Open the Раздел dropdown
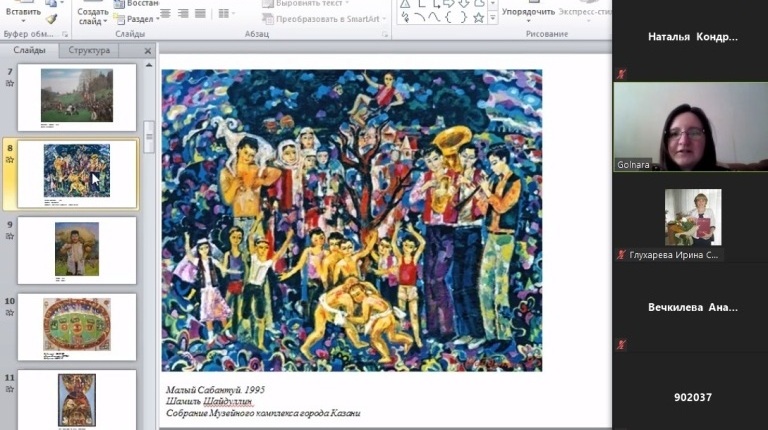The image size is (768, 430). coord(137,19)
